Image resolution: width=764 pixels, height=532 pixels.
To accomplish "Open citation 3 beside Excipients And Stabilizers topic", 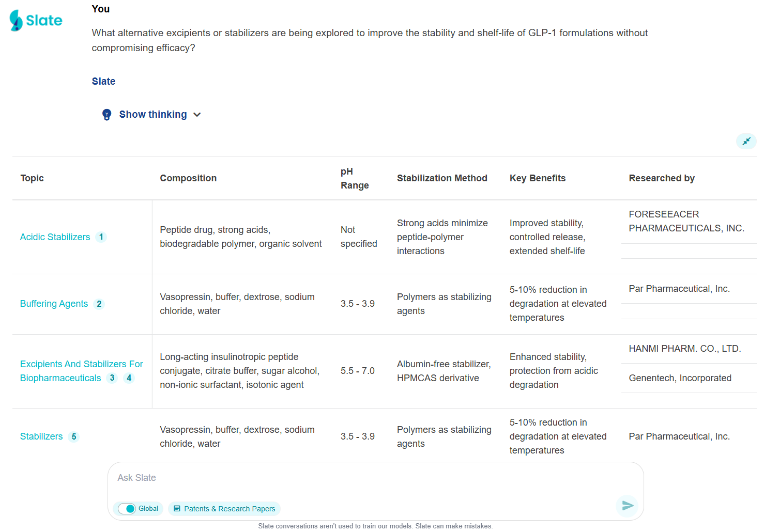I will click(x=112, y=378).
